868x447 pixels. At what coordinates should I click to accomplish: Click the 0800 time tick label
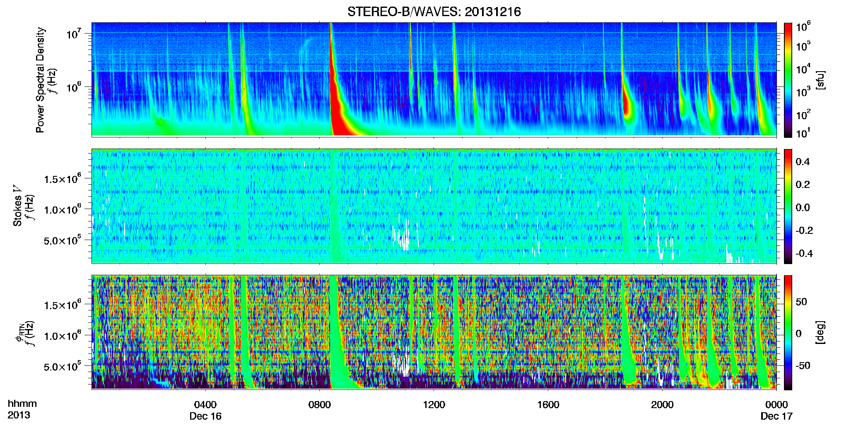(x=320, y=405)
